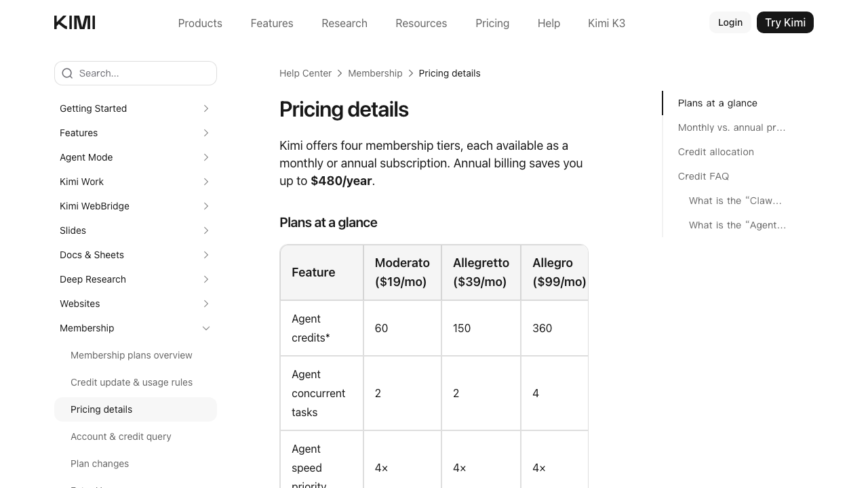Image resolution: width=868 pixels, height=488 pixels.
Task: Focus the Search input field
Action: click(136, 73)
